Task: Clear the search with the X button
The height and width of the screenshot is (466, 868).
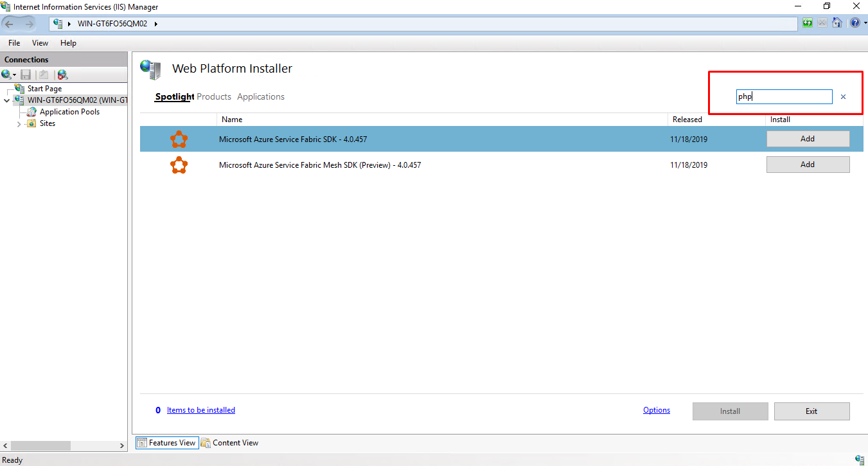Action: point(843,97)
